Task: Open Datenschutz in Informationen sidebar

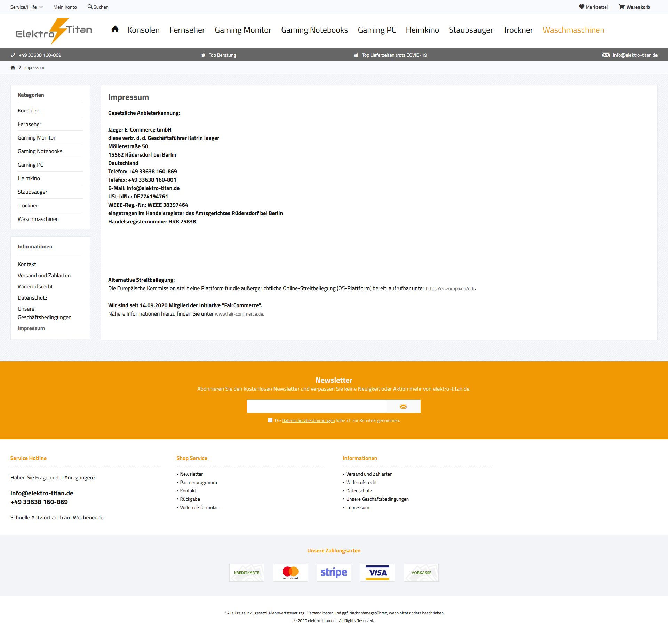Action: pos(32,298)
